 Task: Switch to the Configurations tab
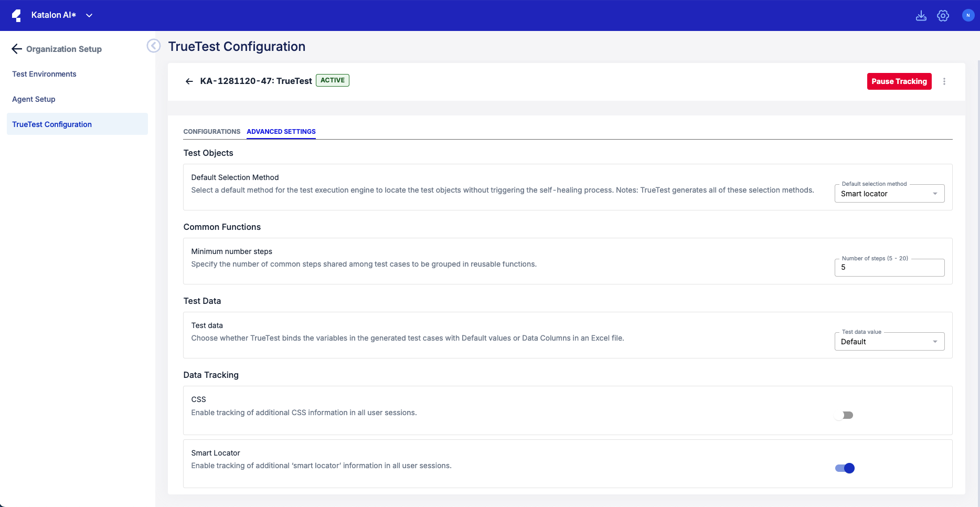pos(211,132)
